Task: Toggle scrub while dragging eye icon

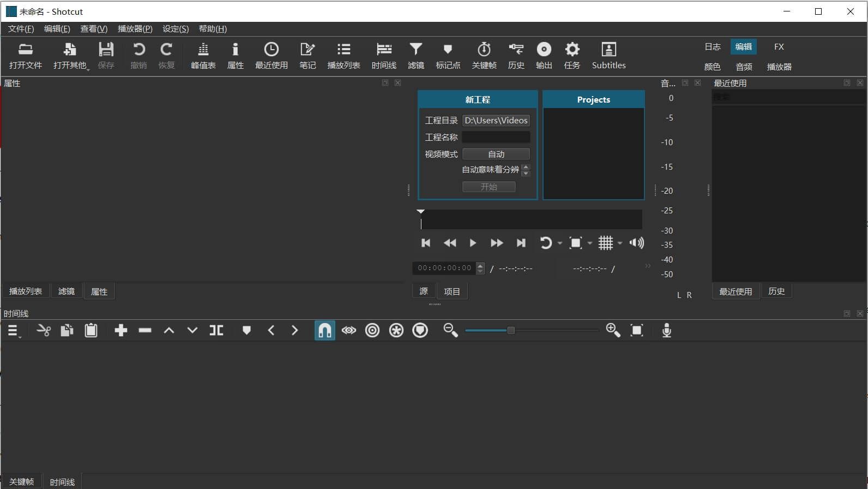Action: click(348, 330)
